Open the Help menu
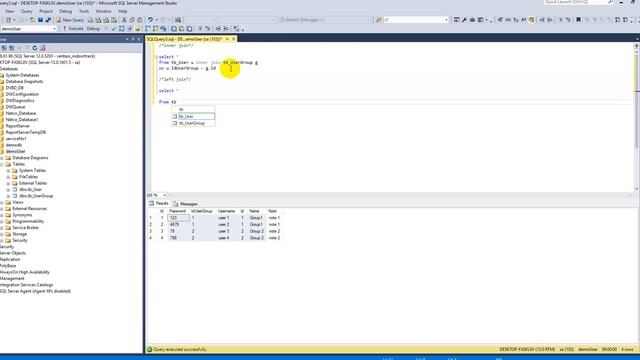The width and height of the screenshot is (640, 360). tap(122, 11)
